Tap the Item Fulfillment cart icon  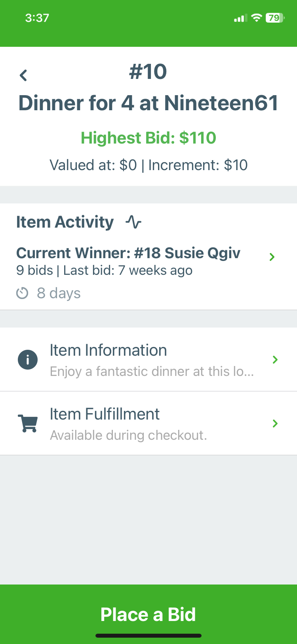click(x=28, y=423)
